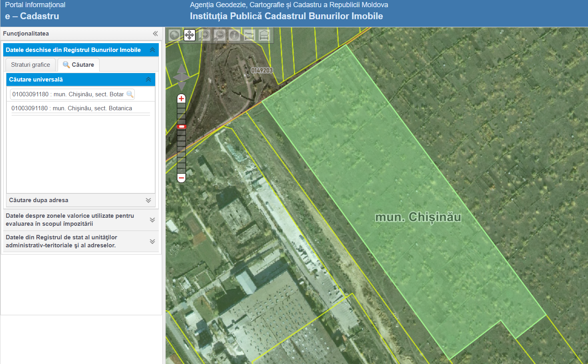Click Instituția Publică Cadastrul Bunurilor Imobile heading
588x364 pixels.
pyautogui.click(x=286, y=16)
